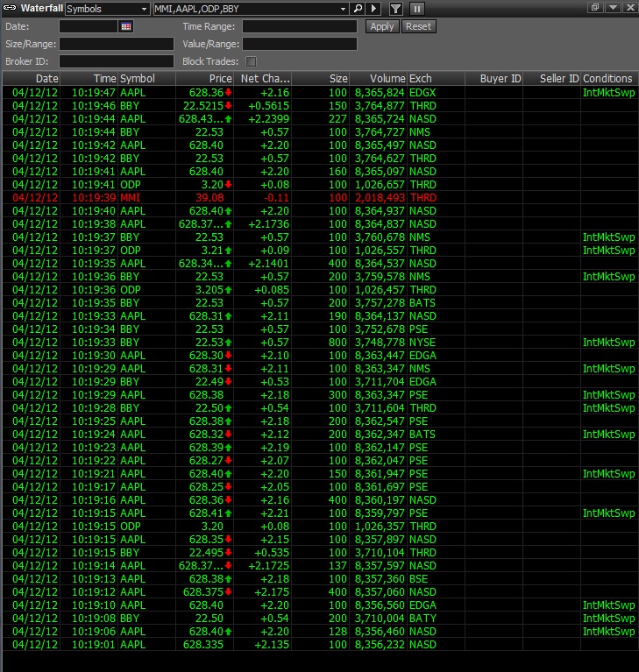639x672 pixels.
Task: Click size 137 at 10:19:14
Action: tap(337, 566)
